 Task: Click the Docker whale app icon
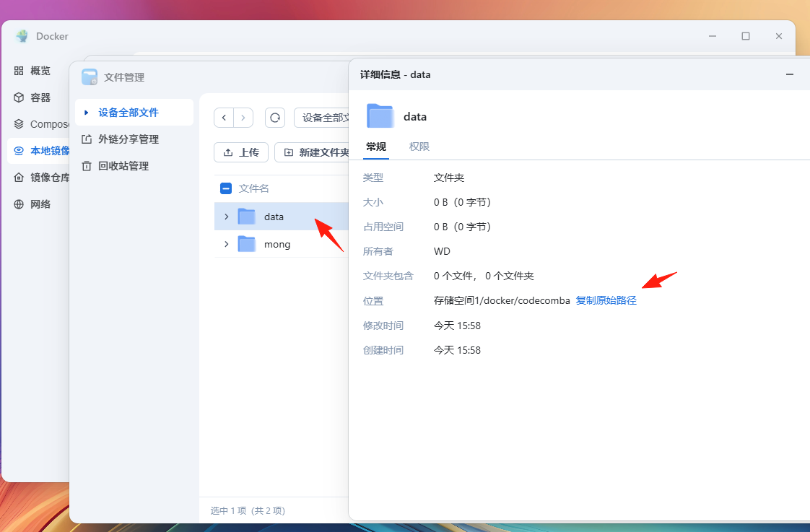[x=22, y=36]
